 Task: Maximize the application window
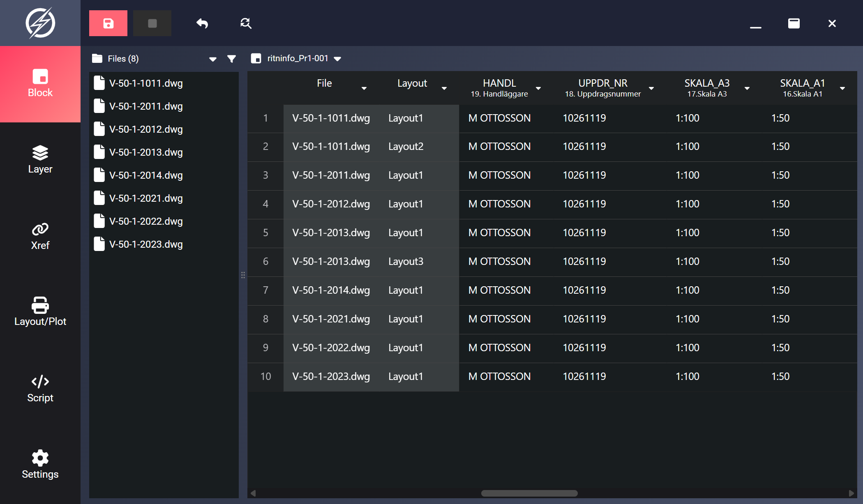794,23
